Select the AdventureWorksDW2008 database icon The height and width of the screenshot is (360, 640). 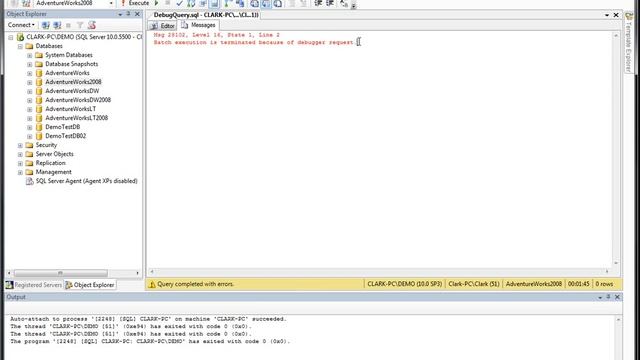click(39, 100)
